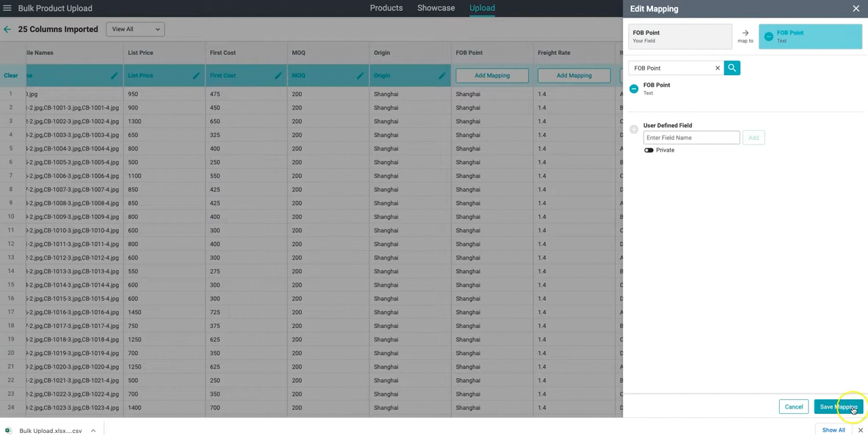Click the MOQ column edit pencil

click(x=360, y=75)
